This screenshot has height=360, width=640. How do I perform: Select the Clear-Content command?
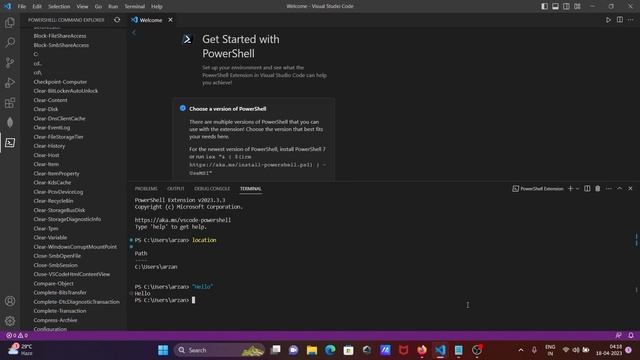[x=51, y=100]
